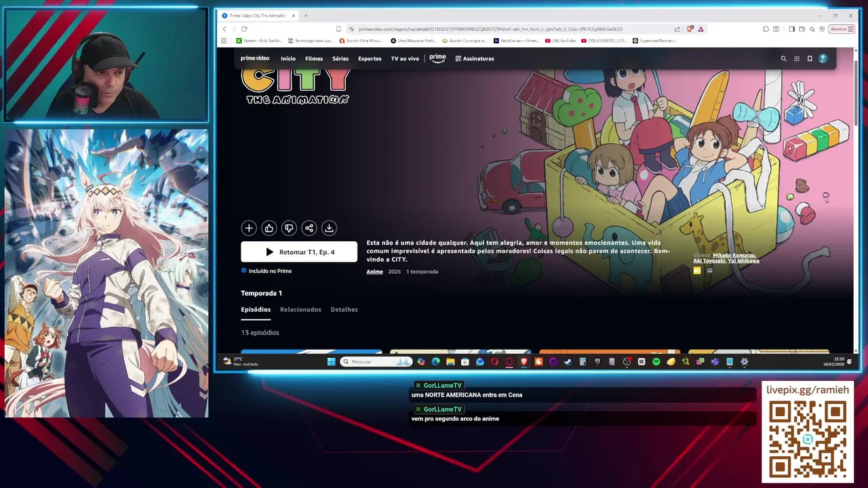
Task: Go back with browser back arrow
Action: pyautogui.click(x=224, y=29)
